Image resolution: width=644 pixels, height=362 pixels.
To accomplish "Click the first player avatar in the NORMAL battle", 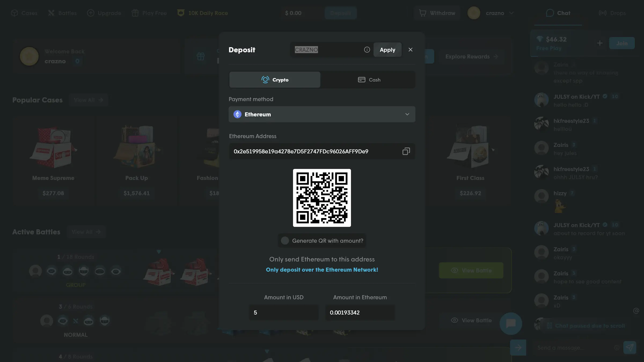I will click(47, 321).
